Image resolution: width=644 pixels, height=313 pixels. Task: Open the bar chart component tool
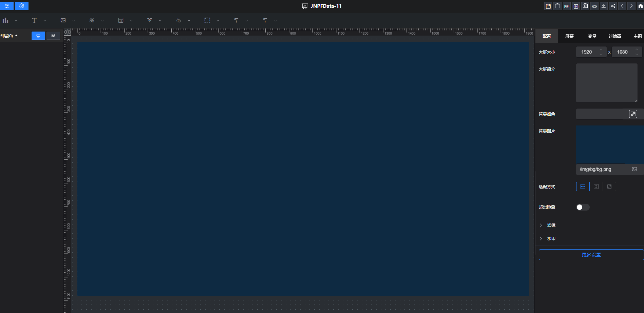[x=5, y=21]
